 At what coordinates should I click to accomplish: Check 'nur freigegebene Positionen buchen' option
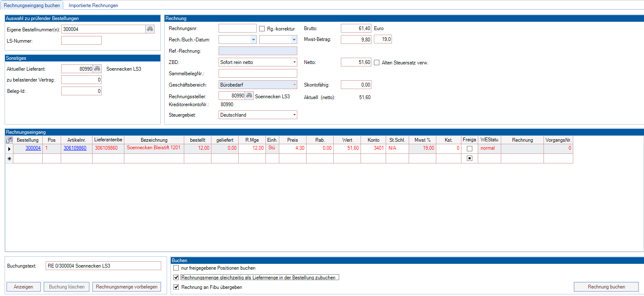click(x=176, y=268)
